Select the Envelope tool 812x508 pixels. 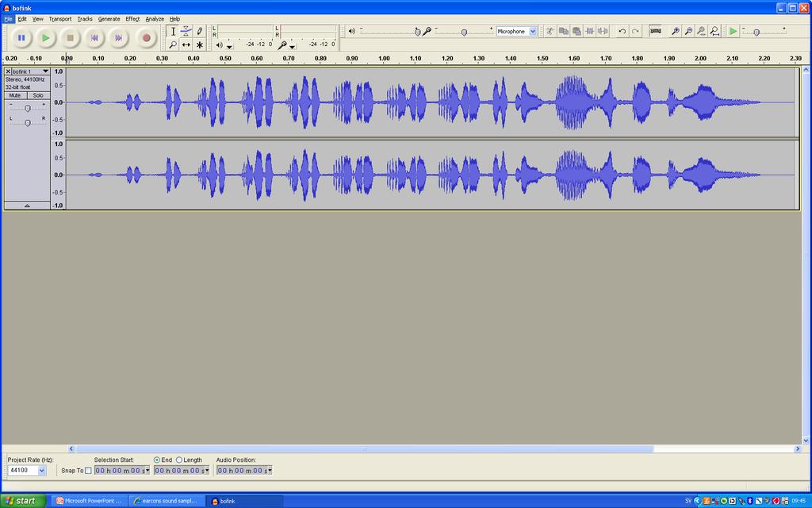pyautogui.click(x=186, y=31)
